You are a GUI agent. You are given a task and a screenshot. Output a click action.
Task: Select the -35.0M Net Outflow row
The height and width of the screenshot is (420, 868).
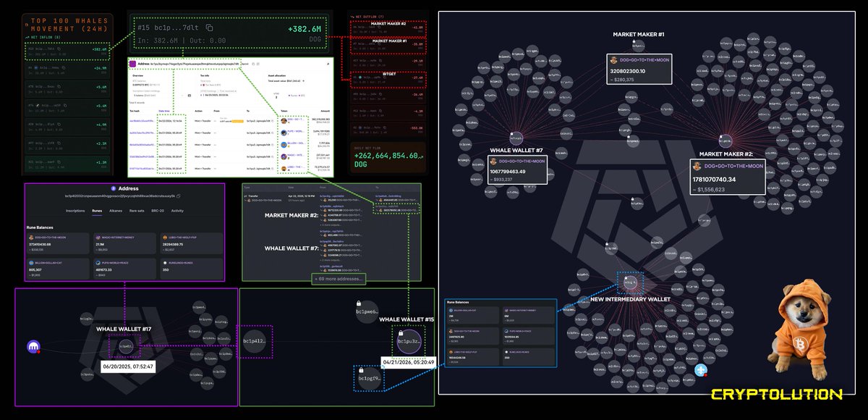[x=387, y=45]
